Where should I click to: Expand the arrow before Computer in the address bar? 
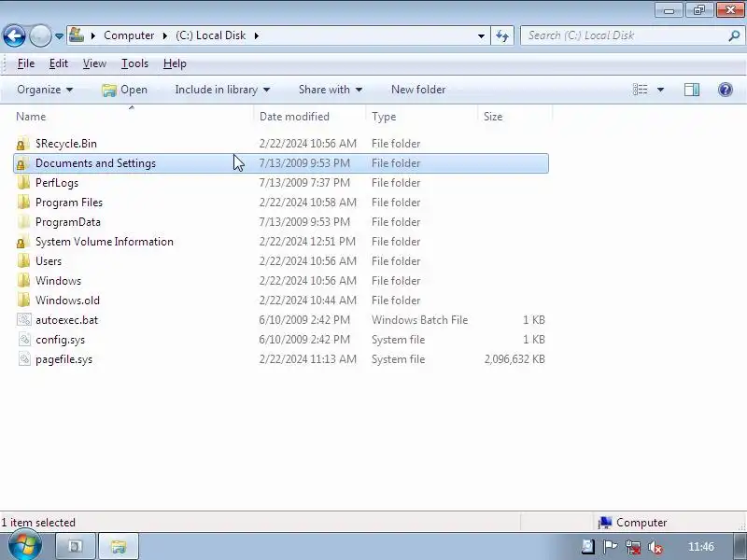pyautogui.click(x=93, y=35)
